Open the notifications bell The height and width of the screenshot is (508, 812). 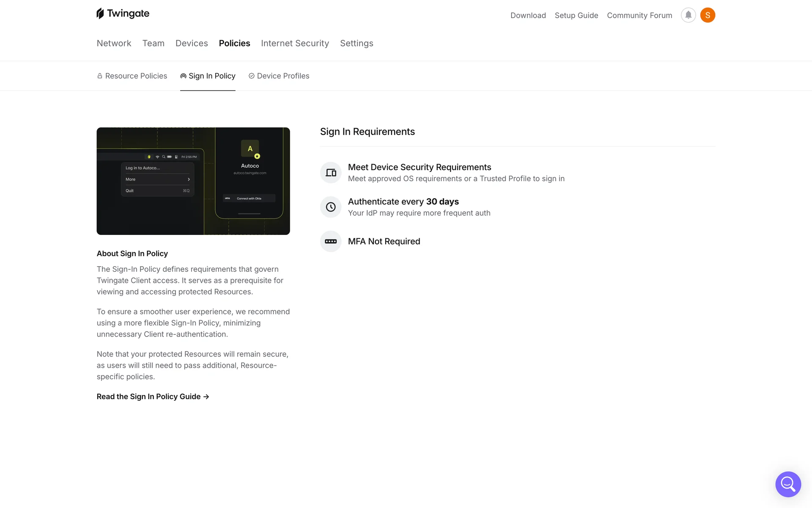(688, 15)
